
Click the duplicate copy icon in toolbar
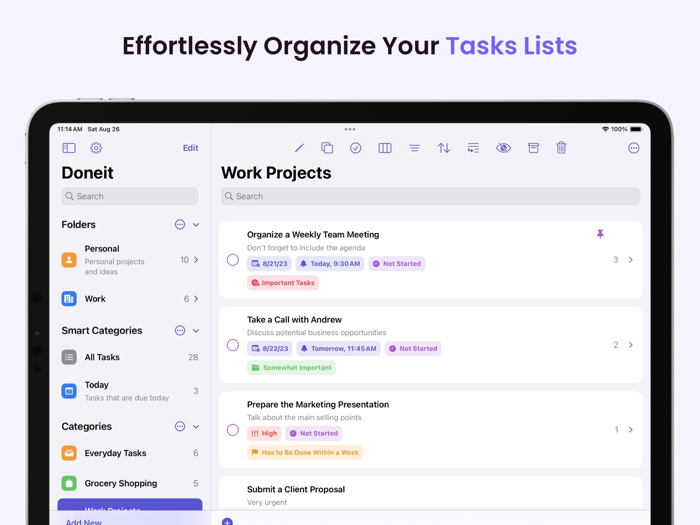pyautogui.click(x=327, y=148)
